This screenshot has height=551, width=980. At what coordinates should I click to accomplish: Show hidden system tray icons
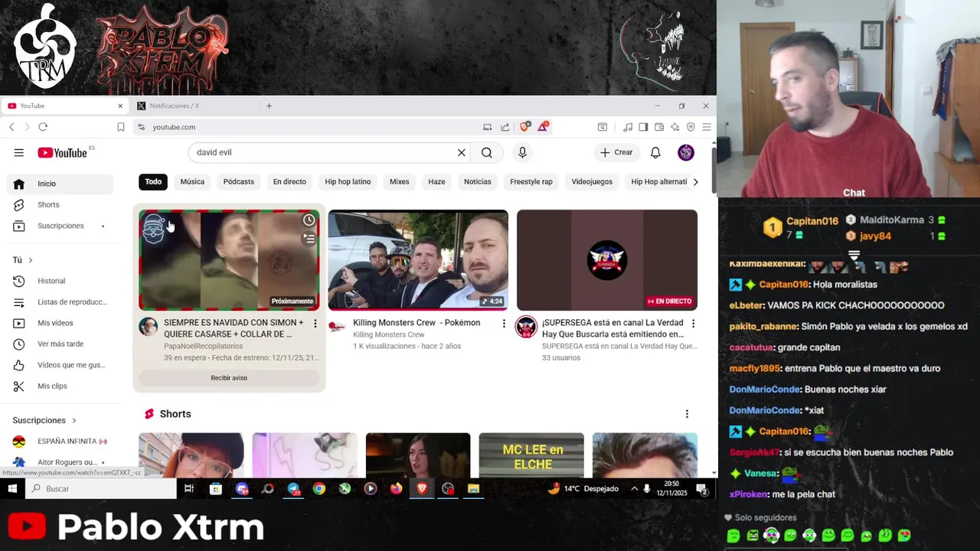(634, 488)
